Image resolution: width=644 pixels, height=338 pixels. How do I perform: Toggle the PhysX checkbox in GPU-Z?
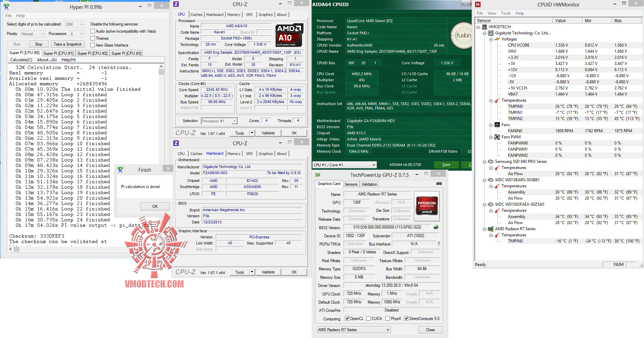(x=387, y=319)
